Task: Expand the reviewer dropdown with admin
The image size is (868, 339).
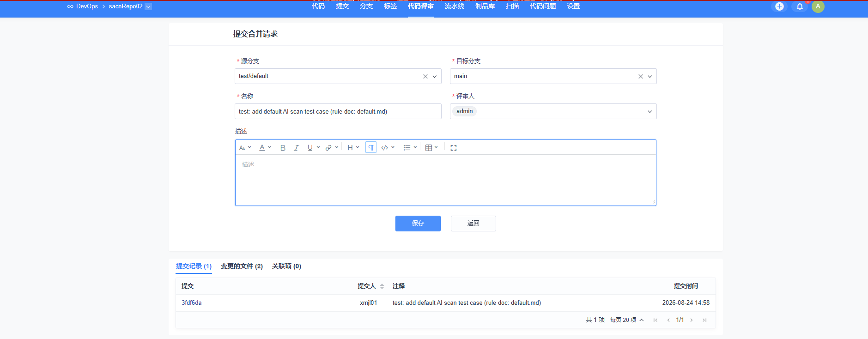Action: (650, 112)
